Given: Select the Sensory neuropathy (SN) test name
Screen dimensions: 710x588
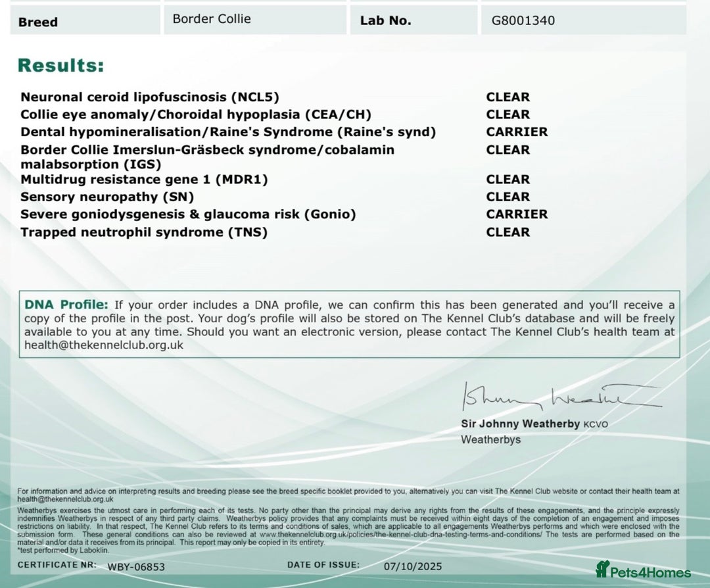Looking at the screenshot, I should click(x=107, y=197).
